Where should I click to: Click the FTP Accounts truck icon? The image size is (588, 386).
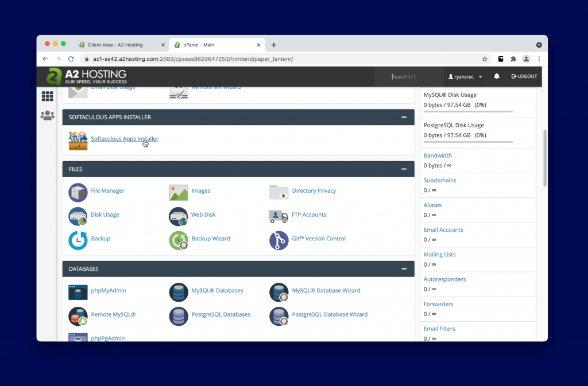point(279,216)
